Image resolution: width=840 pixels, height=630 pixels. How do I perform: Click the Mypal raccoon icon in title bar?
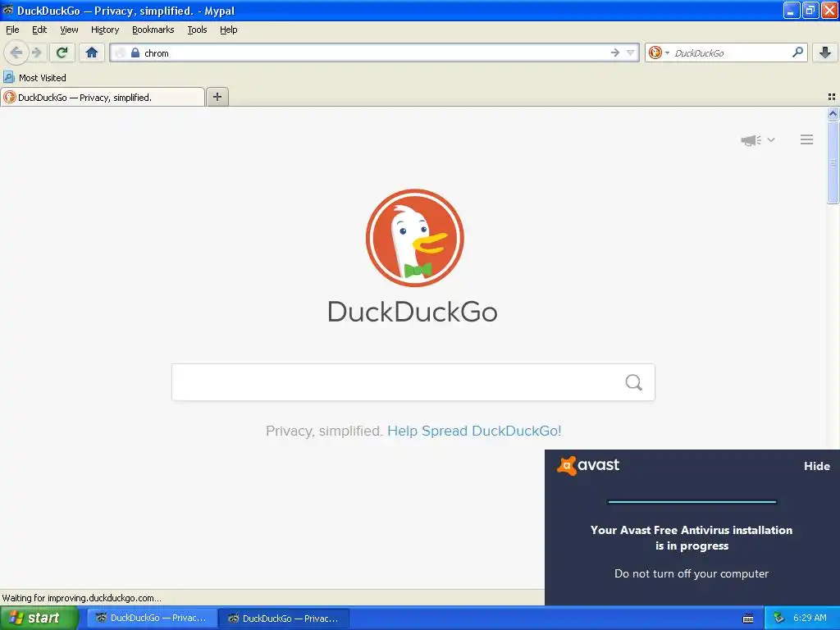(x=8, y=10)
